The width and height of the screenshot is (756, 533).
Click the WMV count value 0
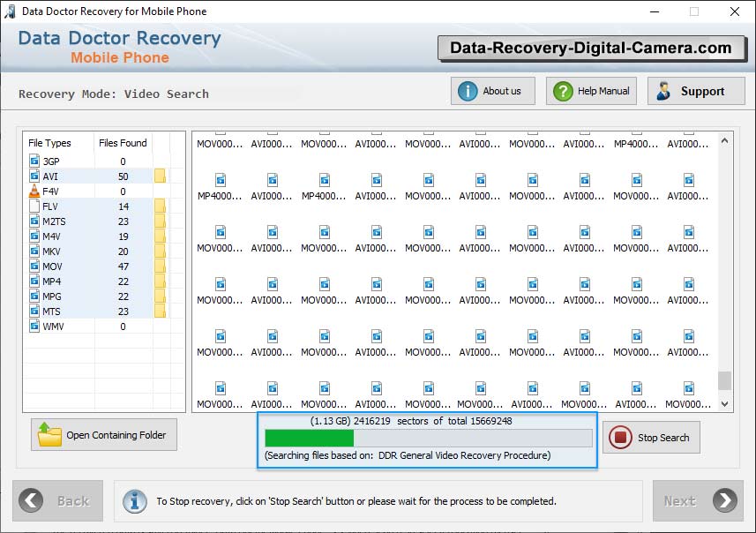point(123,327)
